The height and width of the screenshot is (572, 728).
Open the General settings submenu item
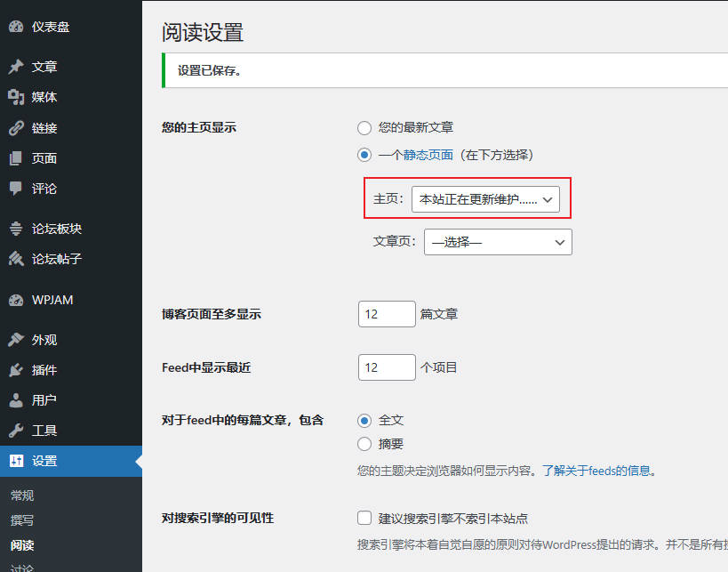(x=22, y=495)
